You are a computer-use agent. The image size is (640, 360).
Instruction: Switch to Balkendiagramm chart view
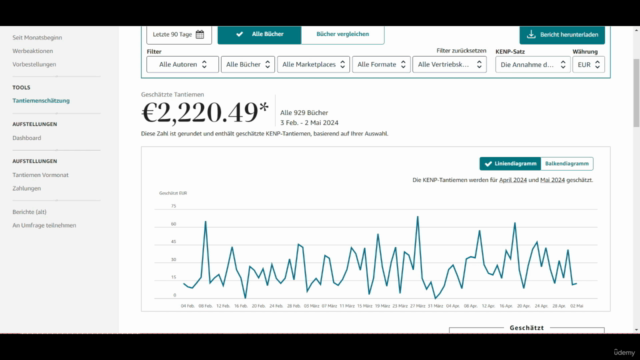tap(567, 164)
